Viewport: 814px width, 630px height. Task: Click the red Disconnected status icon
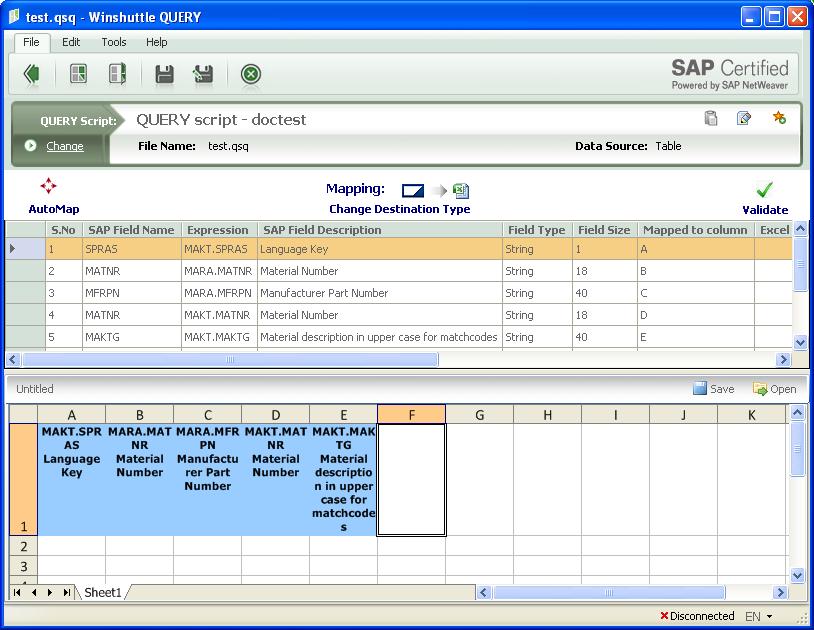(664, 616)
